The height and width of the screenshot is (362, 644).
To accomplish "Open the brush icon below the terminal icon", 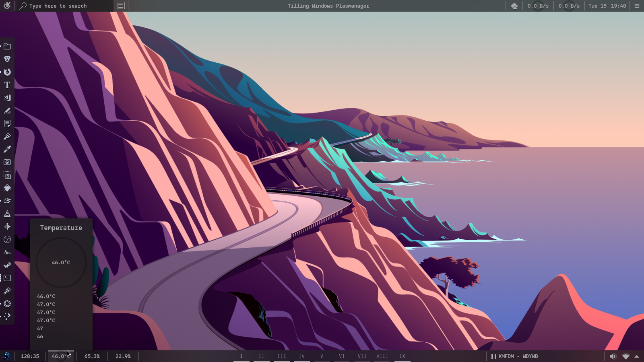I will [7, 291].
